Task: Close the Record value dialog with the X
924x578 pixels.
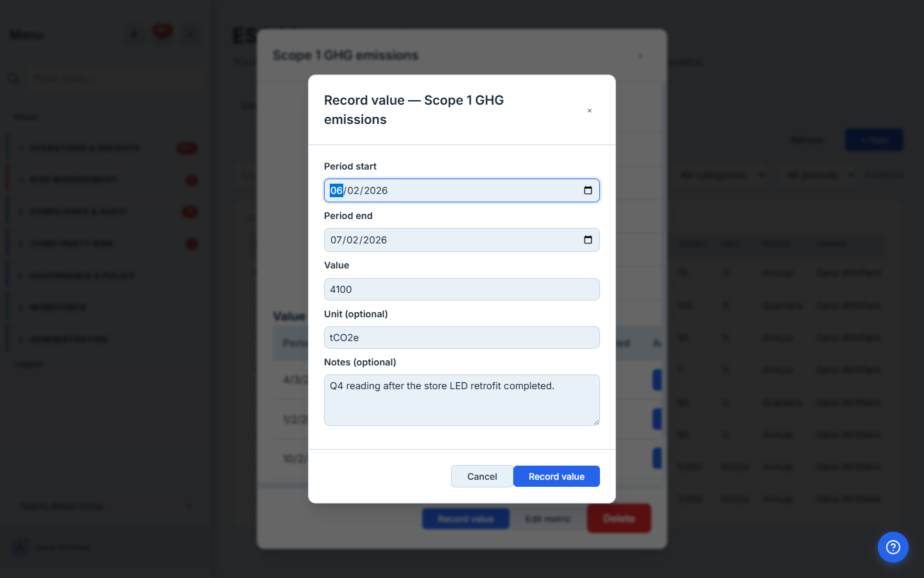Action: tap(589, 110)
